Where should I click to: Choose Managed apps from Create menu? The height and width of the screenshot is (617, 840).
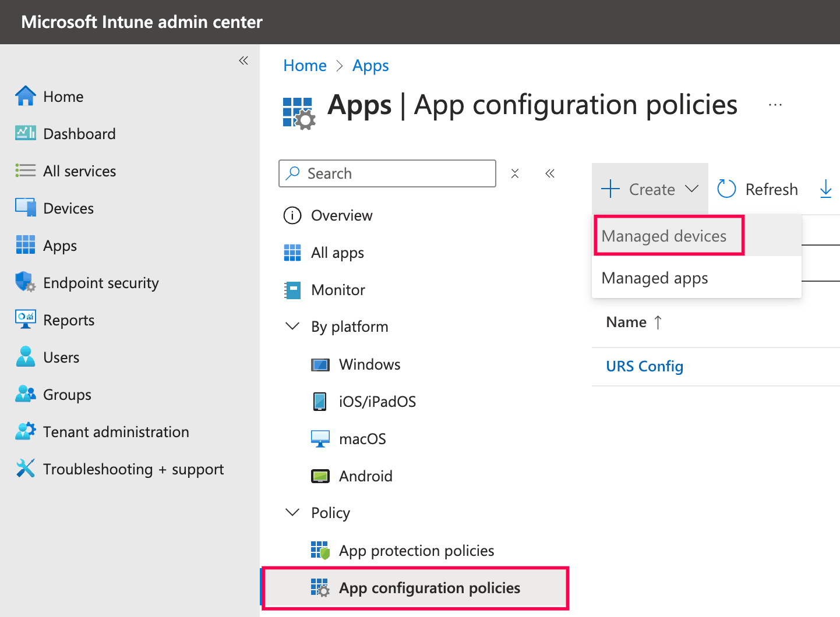654,278
